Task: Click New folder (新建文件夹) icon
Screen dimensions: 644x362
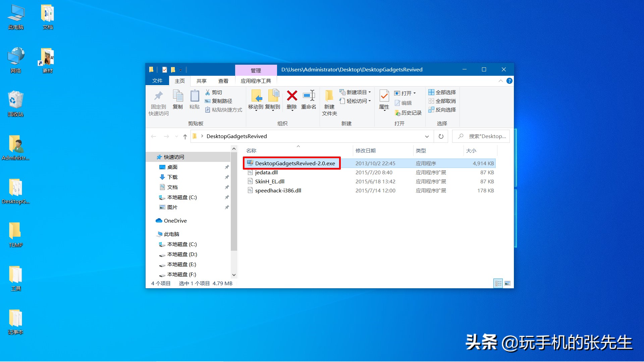Action: (329, 96)
